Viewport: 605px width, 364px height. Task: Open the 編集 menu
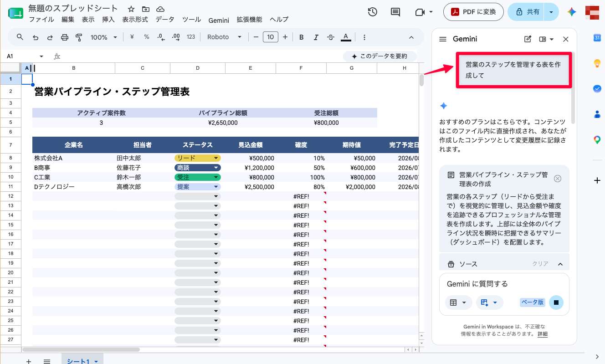click(x=68, y=20)
